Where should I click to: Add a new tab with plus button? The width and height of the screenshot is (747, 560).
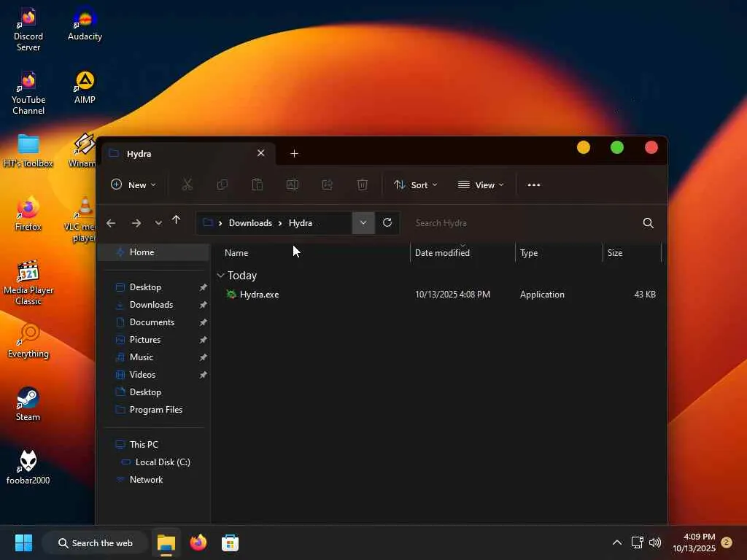[295, 153]
